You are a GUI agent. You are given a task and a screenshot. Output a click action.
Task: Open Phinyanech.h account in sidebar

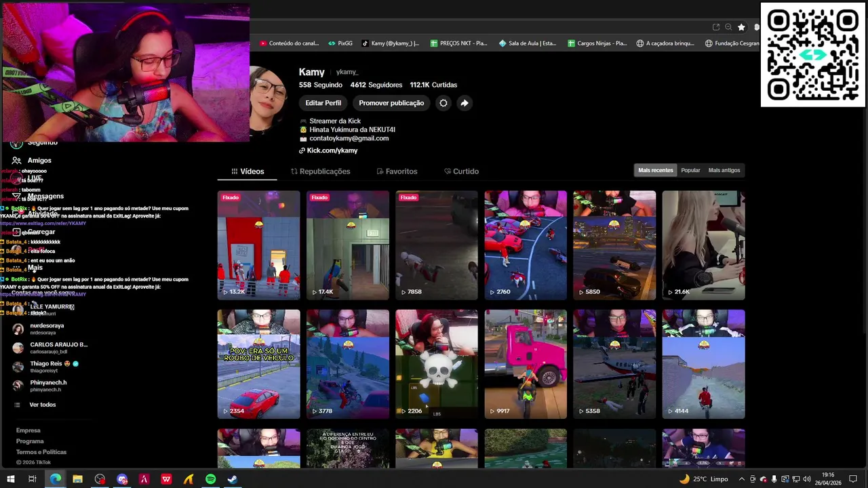[x=40, y=386]
